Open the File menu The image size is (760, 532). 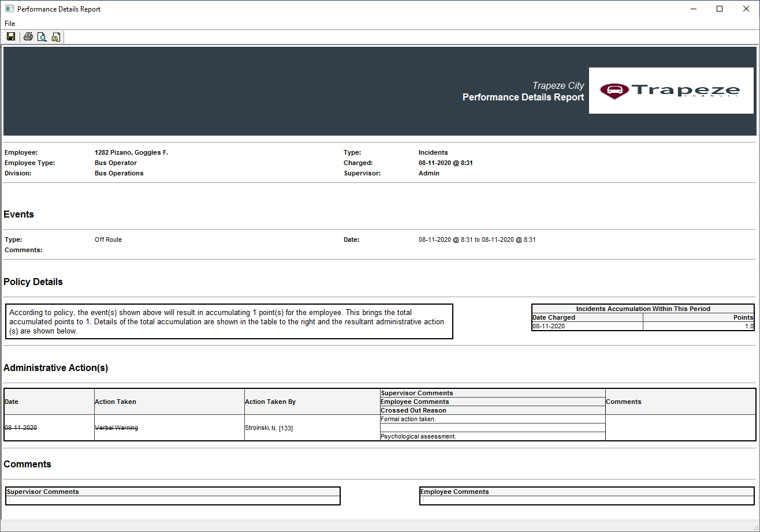(9, 23)
